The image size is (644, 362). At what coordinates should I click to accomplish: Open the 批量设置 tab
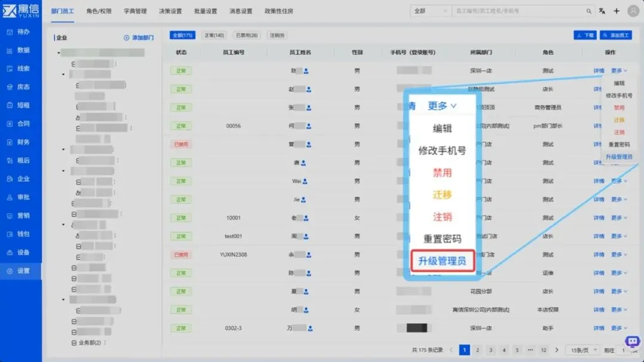click(205, 11)
